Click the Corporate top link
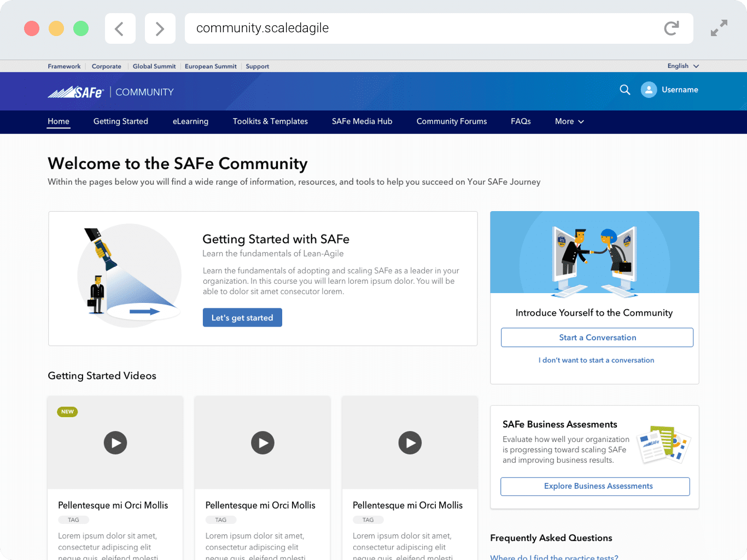Viewport: 747px width, 560px height. point(107,66)
